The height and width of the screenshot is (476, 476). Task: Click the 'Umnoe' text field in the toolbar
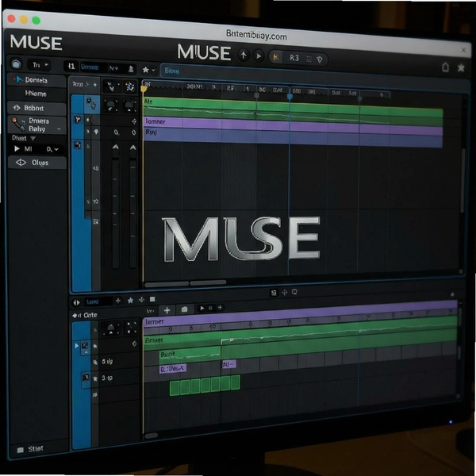coord(93,67)
